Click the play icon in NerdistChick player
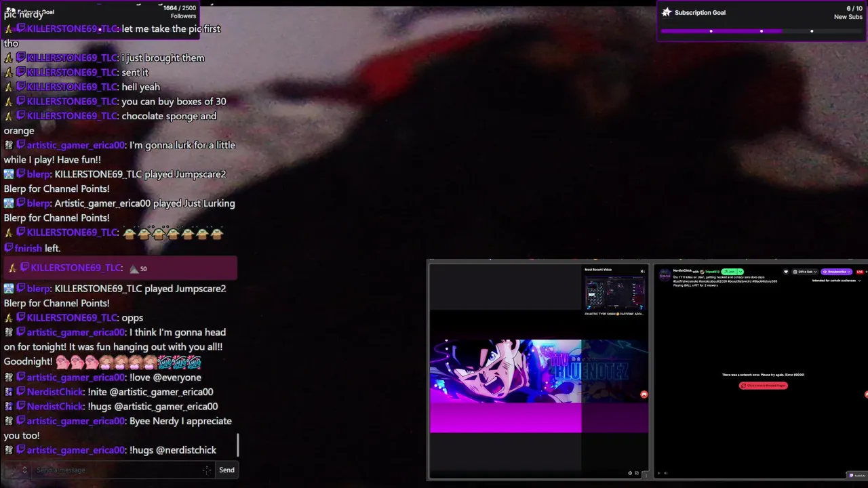 point(659,473)
